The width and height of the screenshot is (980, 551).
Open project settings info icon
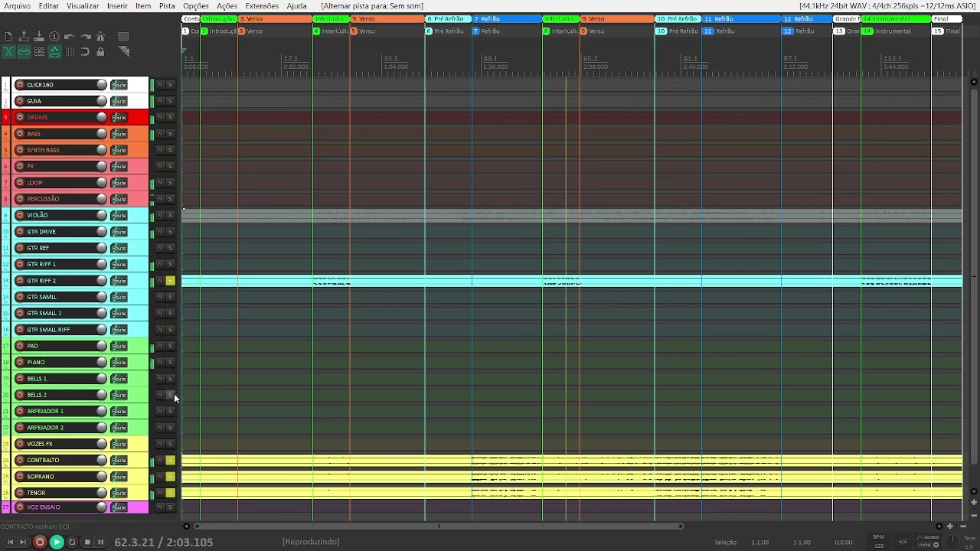54,36
